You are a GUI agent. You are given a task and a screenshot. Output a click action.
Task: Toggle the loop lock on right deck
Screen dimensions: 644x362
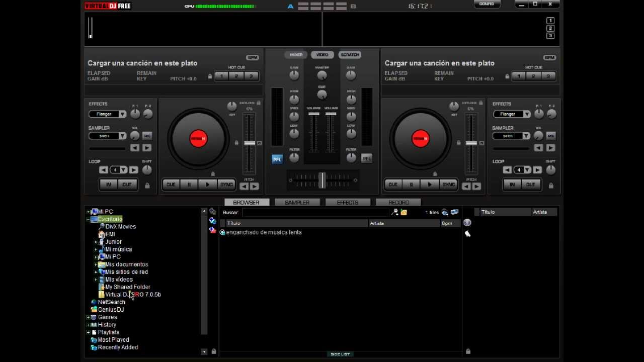point(551,185)
